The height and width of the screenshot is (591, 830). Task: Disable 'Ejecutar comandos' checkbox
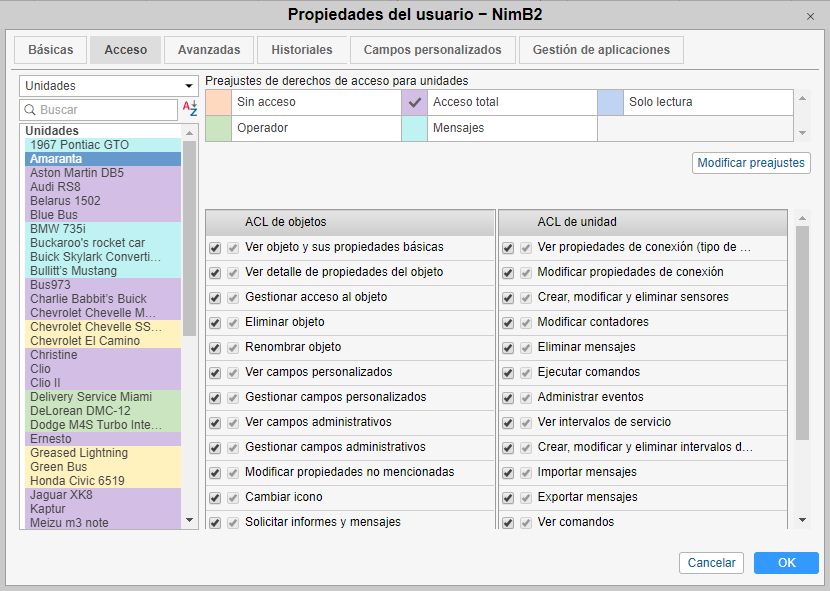[508, 373]
